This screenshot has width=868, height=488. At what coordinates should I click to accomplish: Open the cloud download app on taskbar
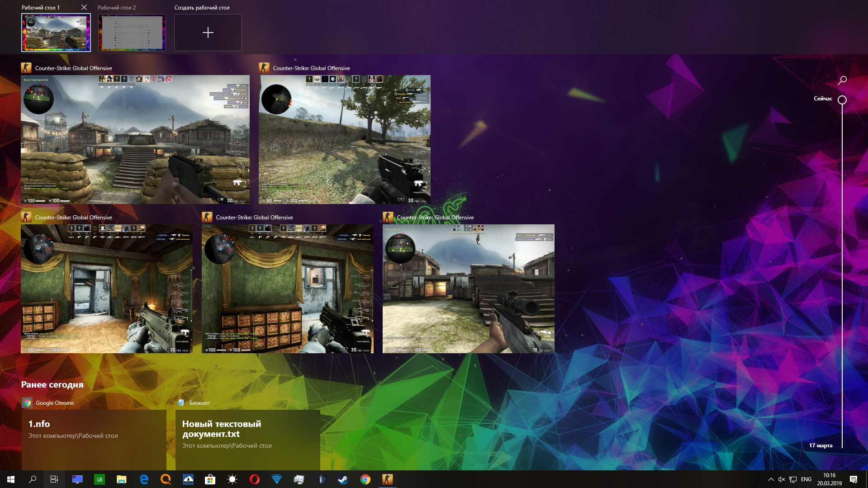(188, 479)
